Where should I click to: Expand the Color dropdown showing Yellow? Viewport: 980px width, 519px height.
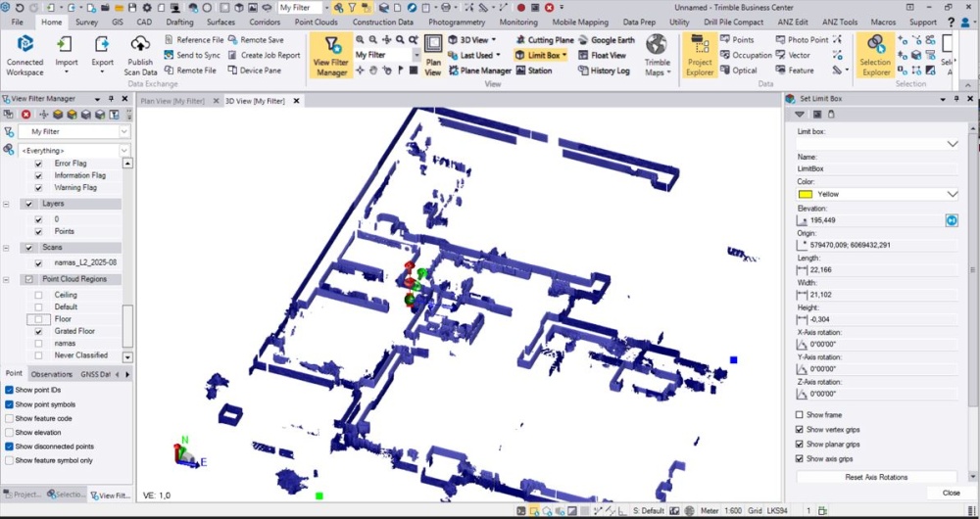pos(952,194)
